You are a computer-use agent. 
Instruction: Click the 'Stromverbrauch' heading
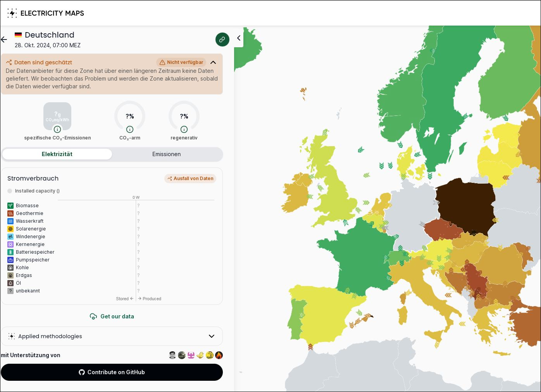(33, 179)
